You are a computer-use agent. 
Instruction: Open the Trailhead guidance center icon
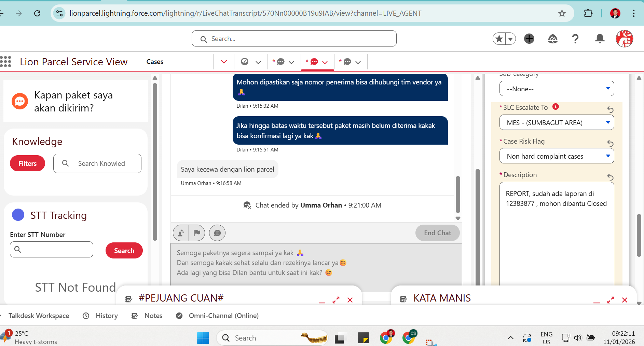pos(552,39)
